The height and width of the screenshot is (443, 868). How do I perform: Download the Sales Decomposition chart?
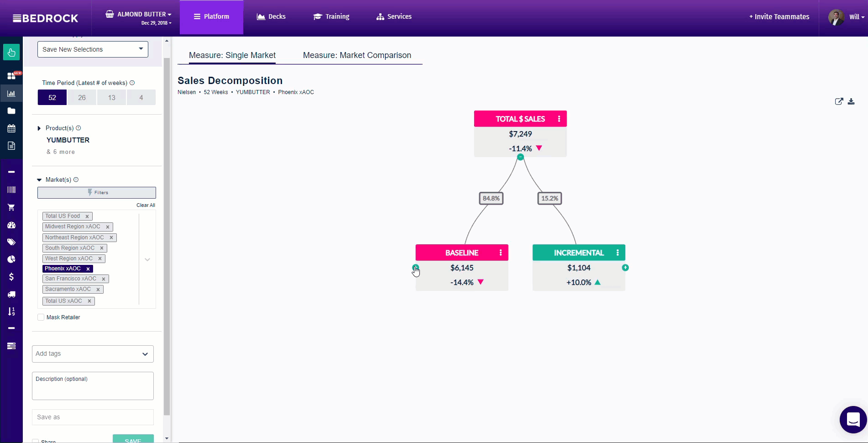[851, 101]
